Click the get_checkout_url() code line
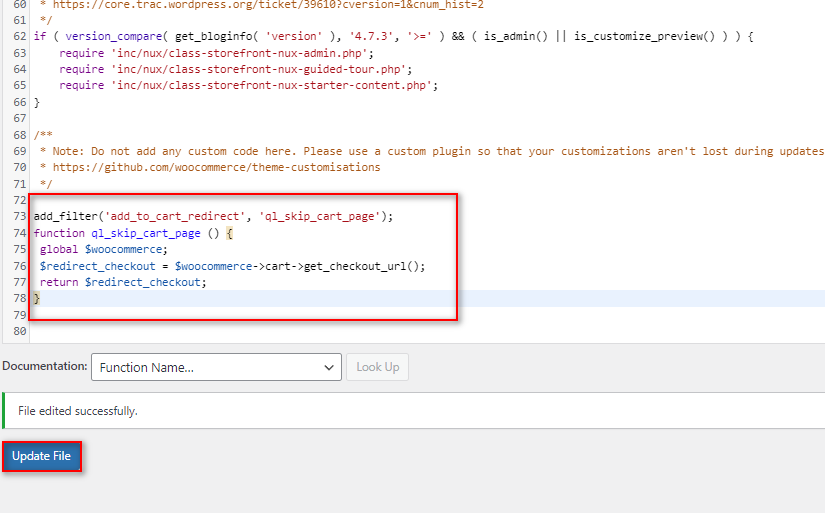This screenshot has height=513, width=825. coord(232,266)
